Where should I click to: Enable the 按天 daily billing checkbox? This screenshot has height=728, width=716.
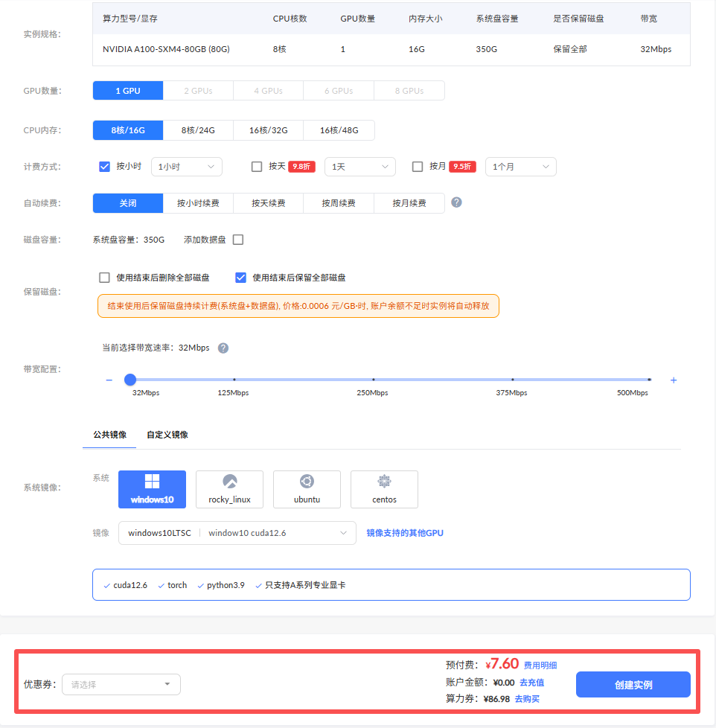coord(257,167)
